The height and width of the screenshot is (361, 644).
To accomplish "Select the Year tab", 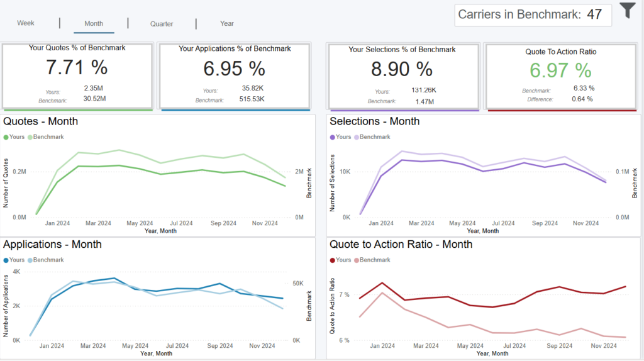I will pos(227,23).
